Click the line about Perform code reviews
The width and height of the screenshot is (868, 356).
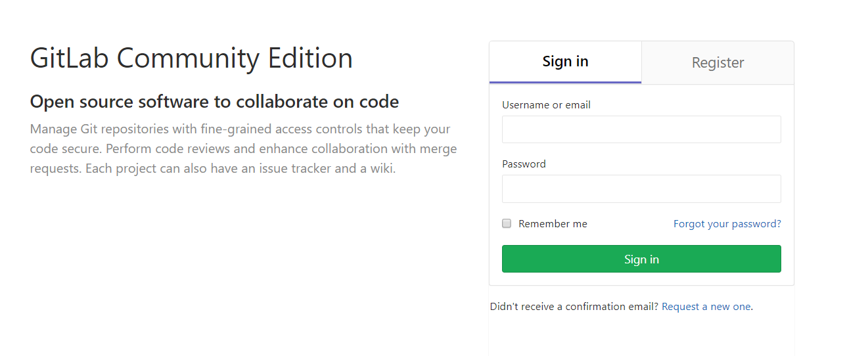pyautogui.click(x=243, y=148)
